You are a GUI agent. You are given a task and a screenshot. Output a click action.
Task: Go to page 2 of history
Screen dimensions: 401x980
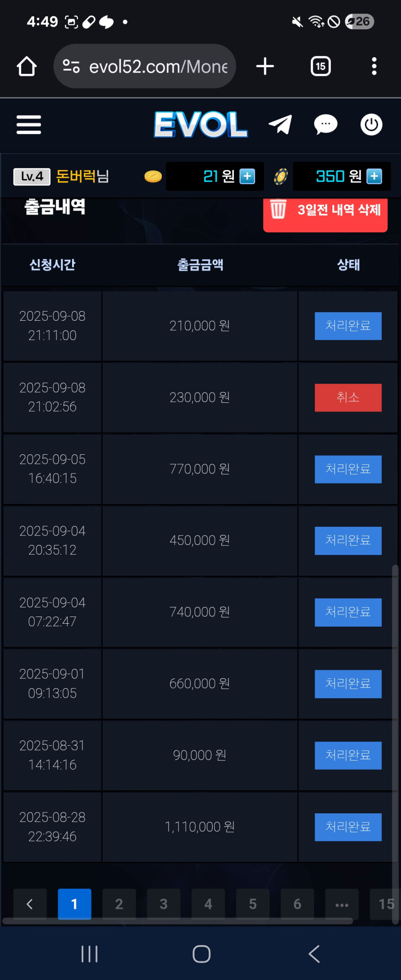point(119,904)
